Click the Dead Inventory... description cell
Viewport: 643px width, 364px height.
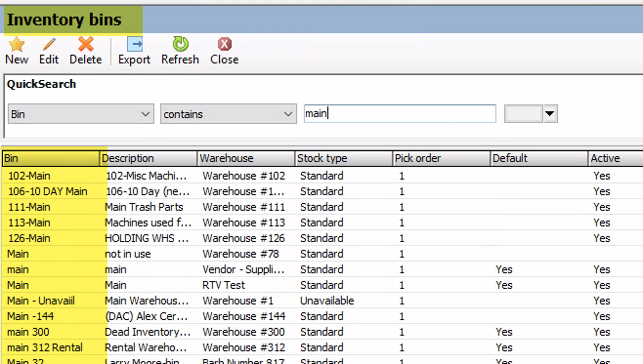pyautogui.click(x=148, y=332)
